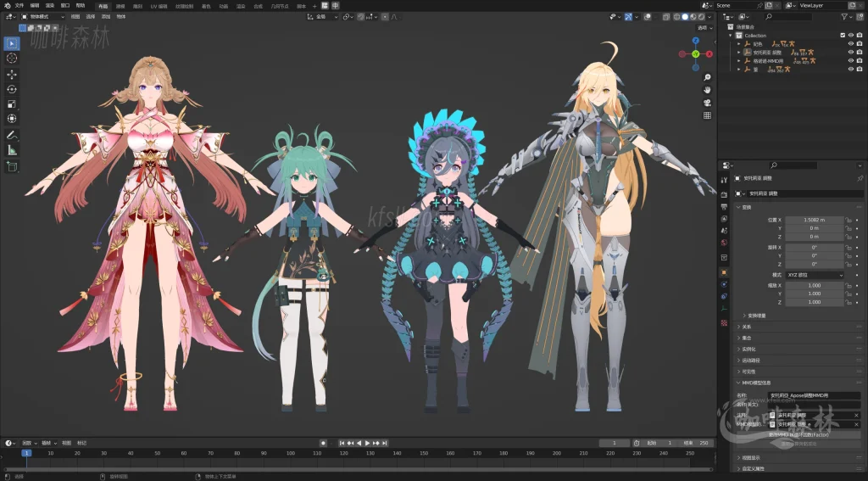The width and height of the screenshot is (868, 481).
Task: Expand the 安托莉亚 调整 object tree row
Action: 738,52
